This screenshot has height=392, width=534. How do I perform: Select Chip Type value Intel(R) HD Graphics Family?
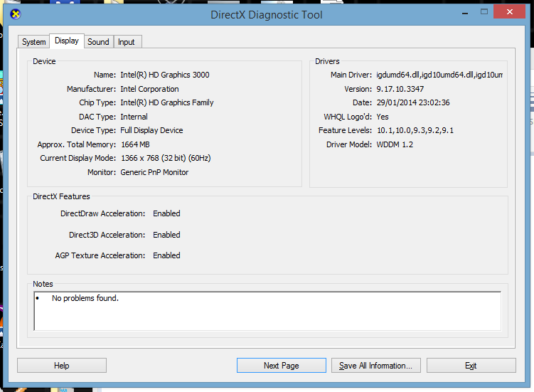click(x=167, y=102)
